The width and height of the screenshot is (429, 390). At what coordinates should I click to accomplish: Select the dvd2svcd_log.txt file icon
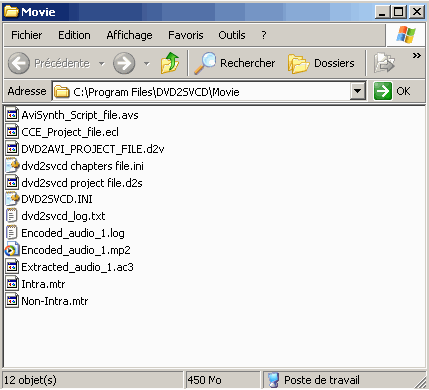(12, 216)
